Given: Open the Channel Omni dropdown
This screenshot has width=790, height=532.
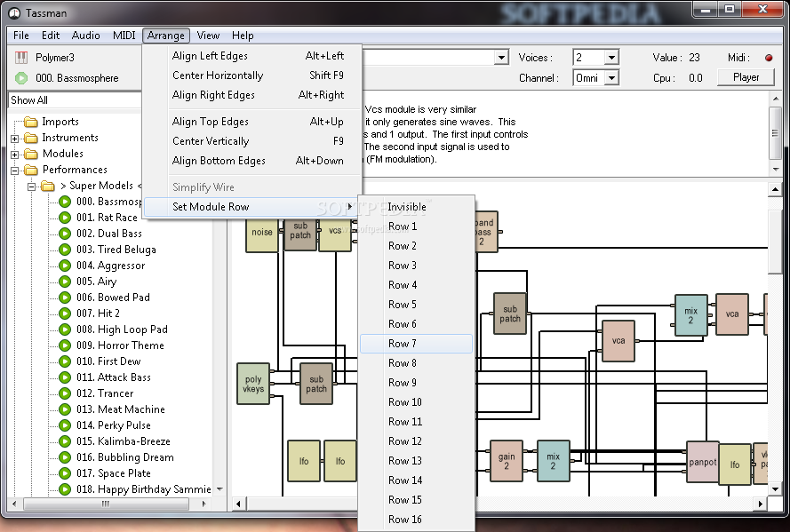Looking at the screenshot, I should point(610,78).
